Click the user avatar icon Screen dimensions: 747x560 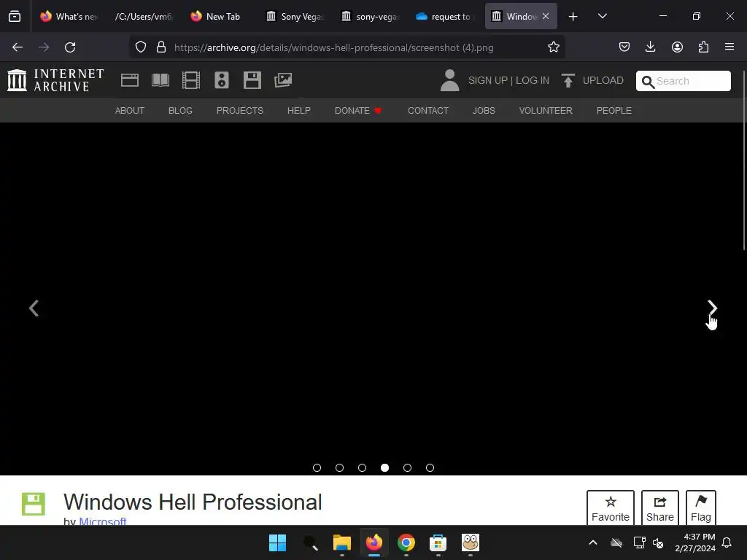coord(449,80)
